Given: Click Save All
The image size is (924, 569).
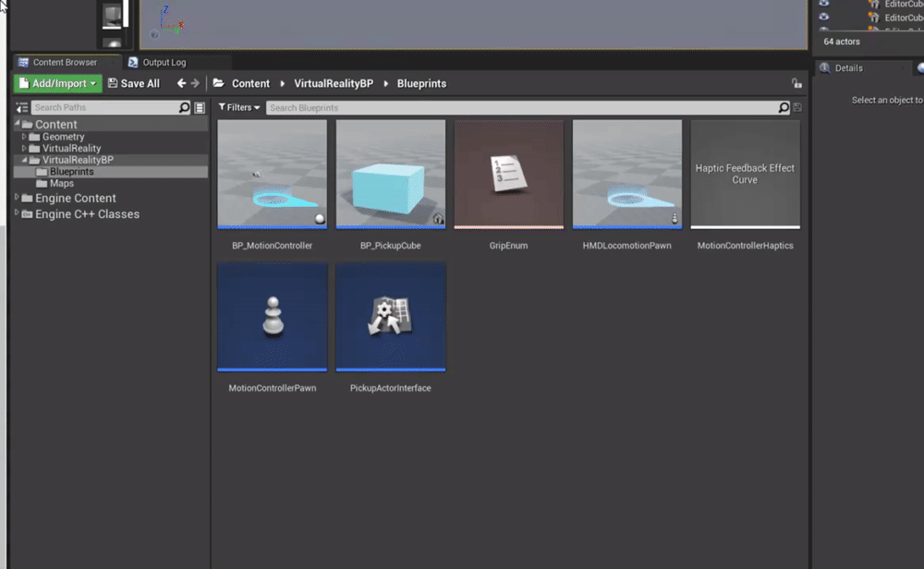Looking at the screenshot, I should click(x=134, y=84).
